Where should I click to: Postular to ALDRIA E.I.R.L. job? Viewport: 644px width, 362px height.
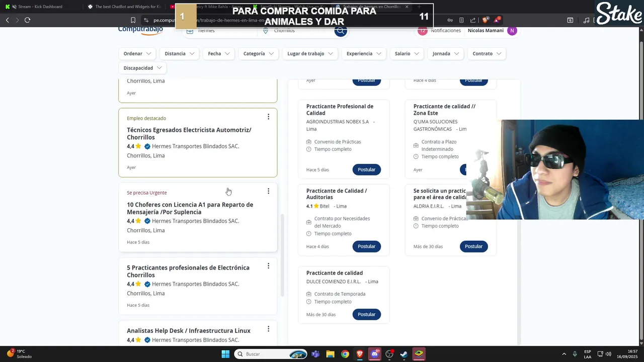click(473, 246)
